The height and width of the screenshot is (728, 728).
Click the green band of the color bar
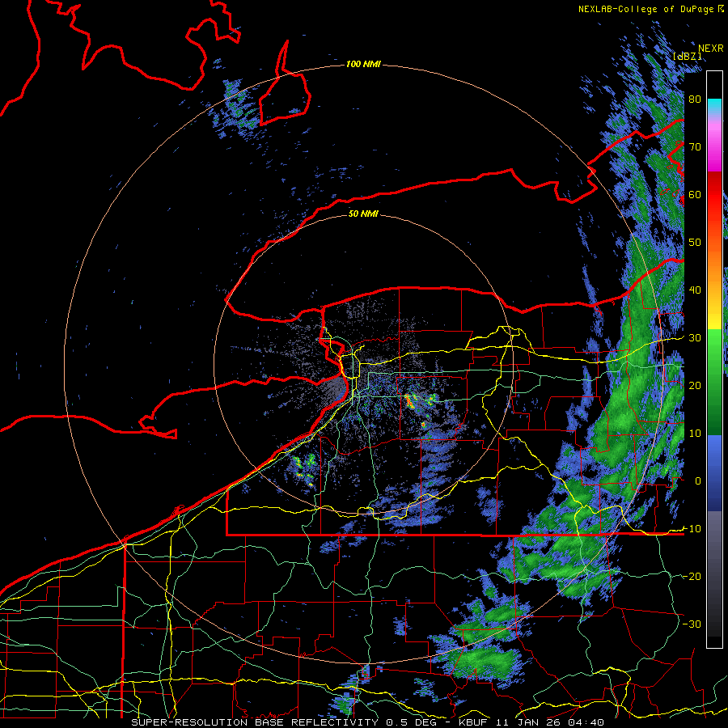point(714,382)
